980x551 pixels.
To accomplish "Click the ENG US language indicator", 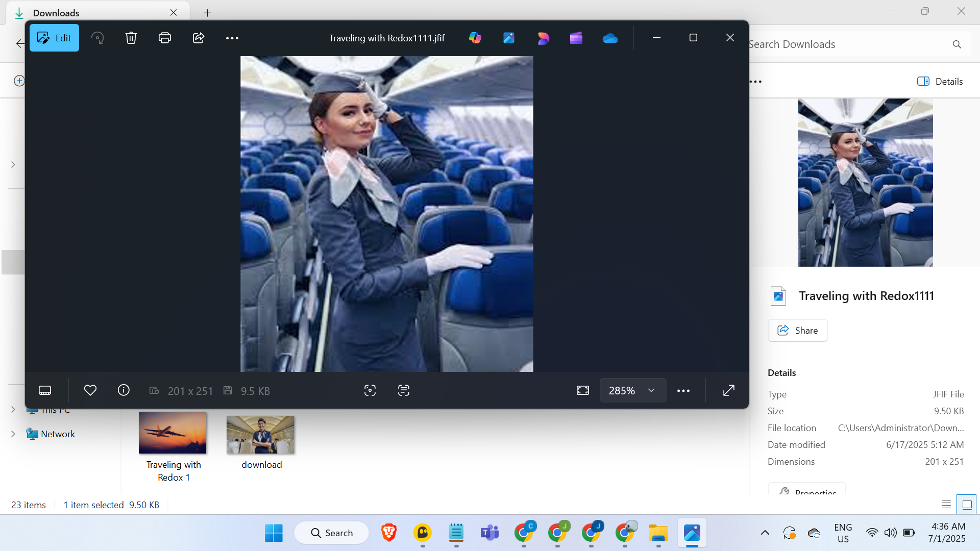I will (843, 533).
